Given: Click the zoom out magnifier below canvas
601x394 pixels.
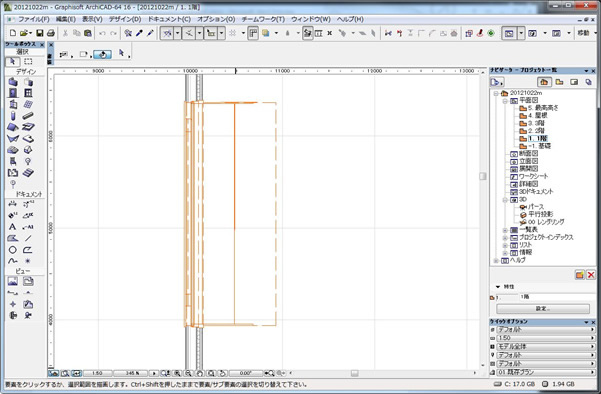Looking at the screenshot, I should [x=188, y=373].
